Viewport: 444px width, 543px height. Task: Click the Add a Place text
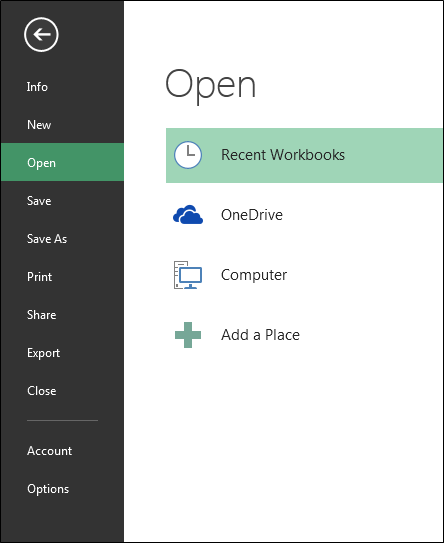(x=260, y=335)
